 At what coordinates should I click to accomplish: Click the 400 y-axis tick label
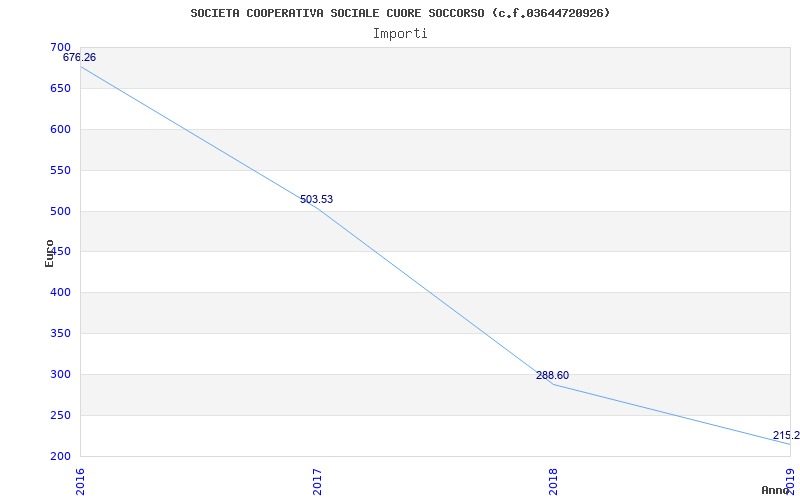pyautogui.click(x=60, y=293)
